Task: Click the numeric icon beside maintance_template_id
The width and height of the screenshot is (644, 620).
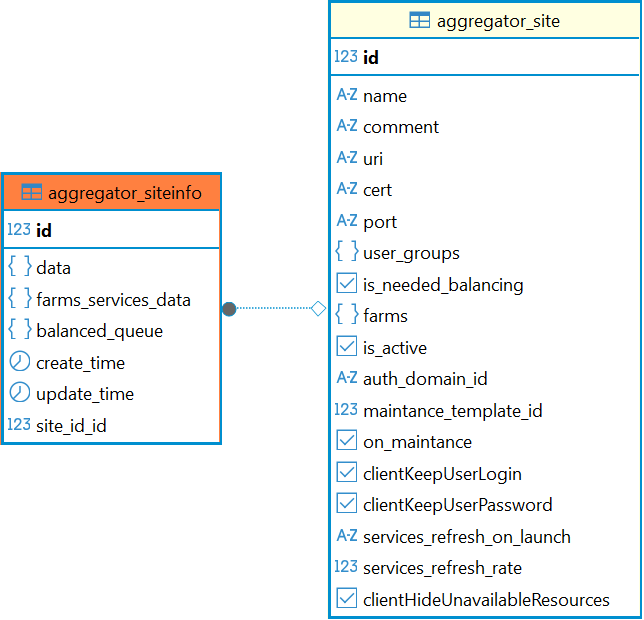Action: pos(347,410)
